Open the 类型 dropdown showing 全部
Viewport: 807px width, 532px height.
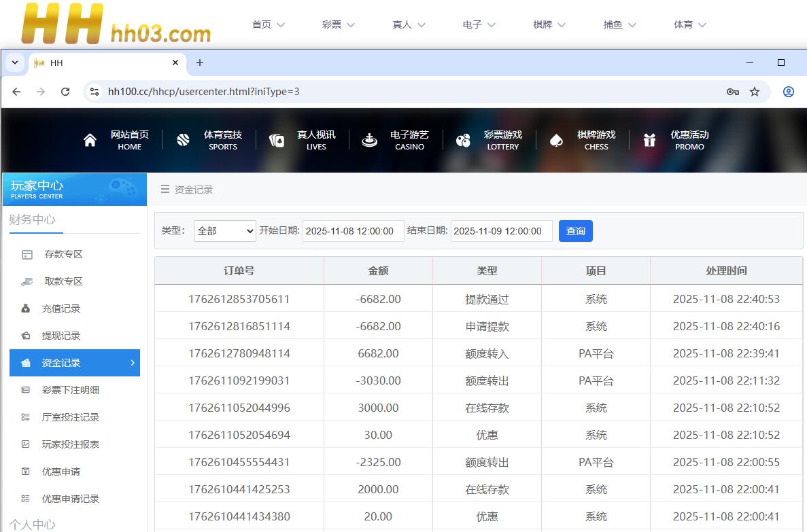[x=224, y=231]
